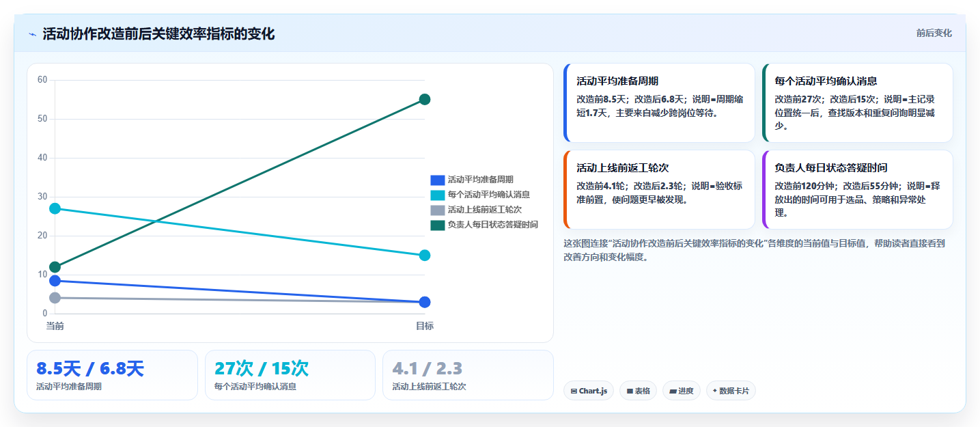Image resolution: width=980 pixels, height=427 pixels.
Task: Click the sparkle icon in 数据卡片 tag
Action: [x=715, y=391]
